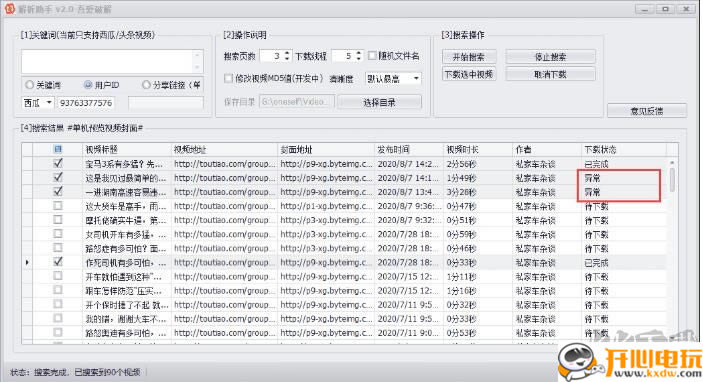703x382 pixels.
Task: Uncheck the 一进湖南高速 video row
Action: pyautogui.click(x=58, y=191)
